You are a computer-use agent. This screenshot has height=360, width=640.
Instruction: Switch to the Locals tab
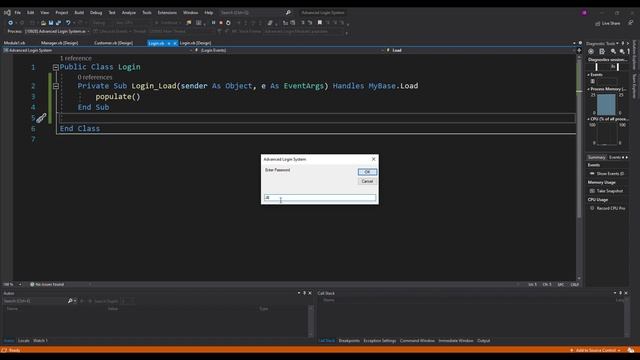click(x=24, y=340)
